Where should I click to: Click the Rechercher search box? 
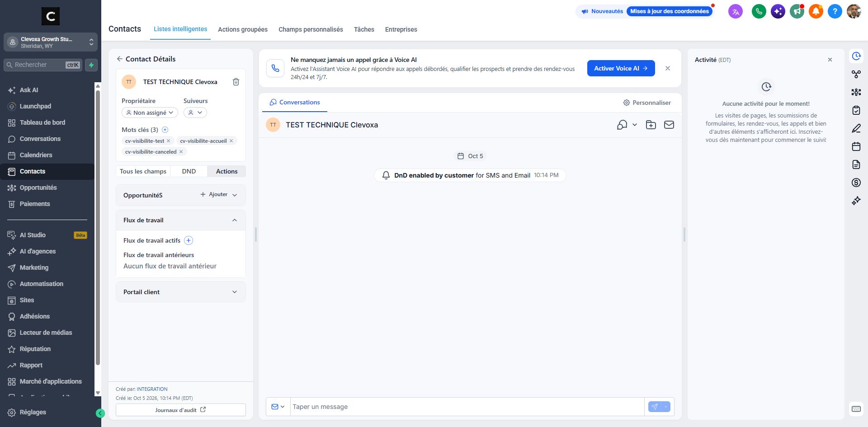click(43, 65)
